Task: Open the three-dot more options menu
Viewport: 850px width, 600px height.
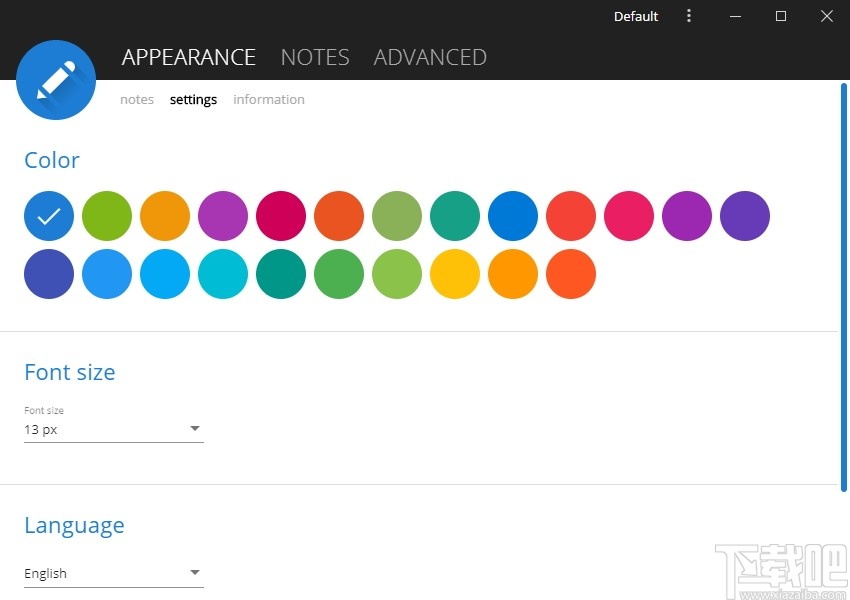Action: click(x=689, y=16)
